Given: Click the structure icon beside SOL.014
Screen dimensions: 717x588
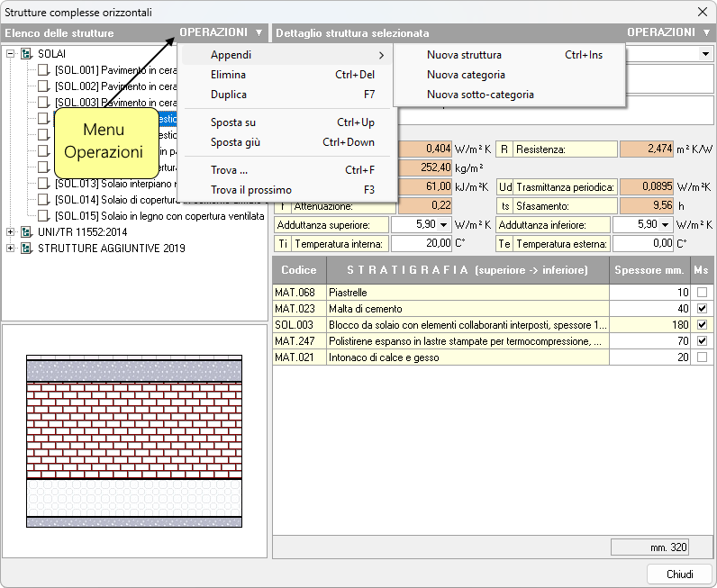Looking at the screenshot, I should (43, 199).
